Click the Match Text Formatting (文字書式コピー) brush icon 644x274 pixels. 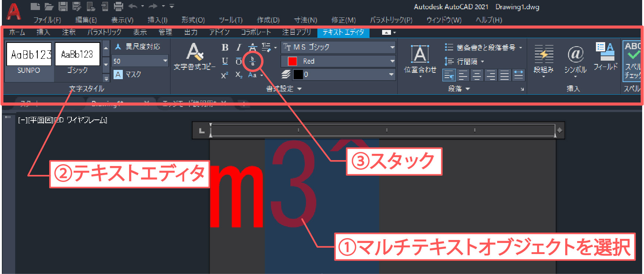click(x=195, y=53)
